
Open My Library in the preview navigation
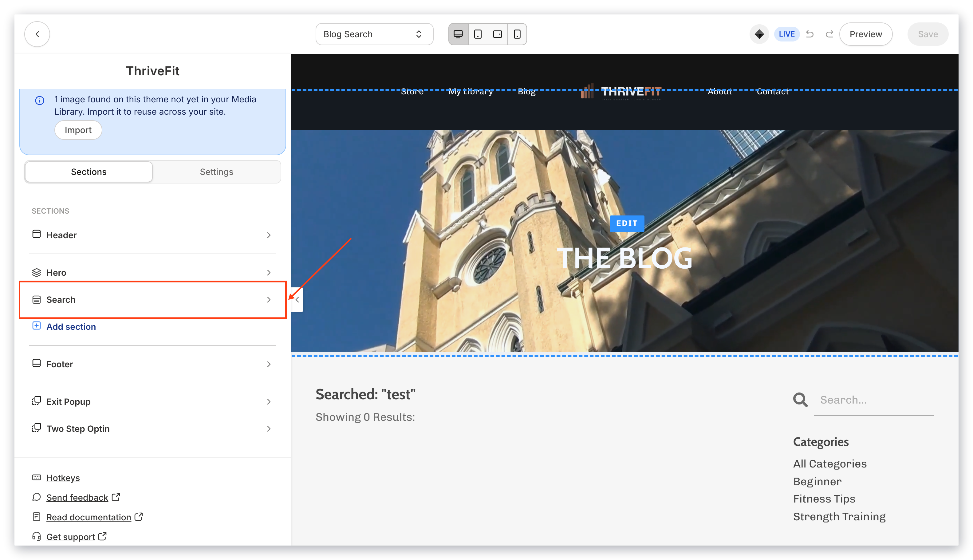coord(470,92)
